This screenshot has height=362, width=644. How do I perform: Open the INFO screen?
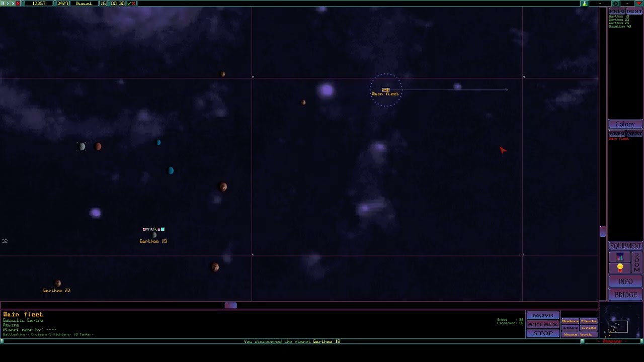625,282
